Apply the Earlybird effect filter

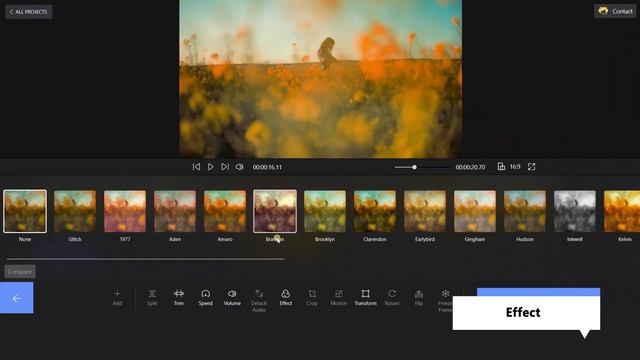[425, 211]
